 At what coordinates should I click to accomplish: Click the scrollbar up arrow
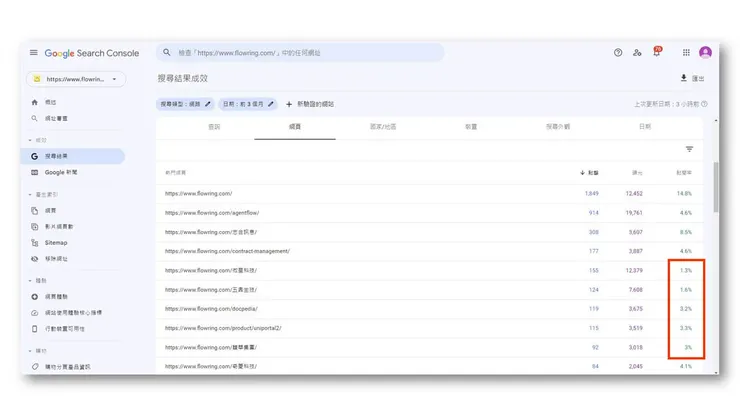click(x=716, y=121)
